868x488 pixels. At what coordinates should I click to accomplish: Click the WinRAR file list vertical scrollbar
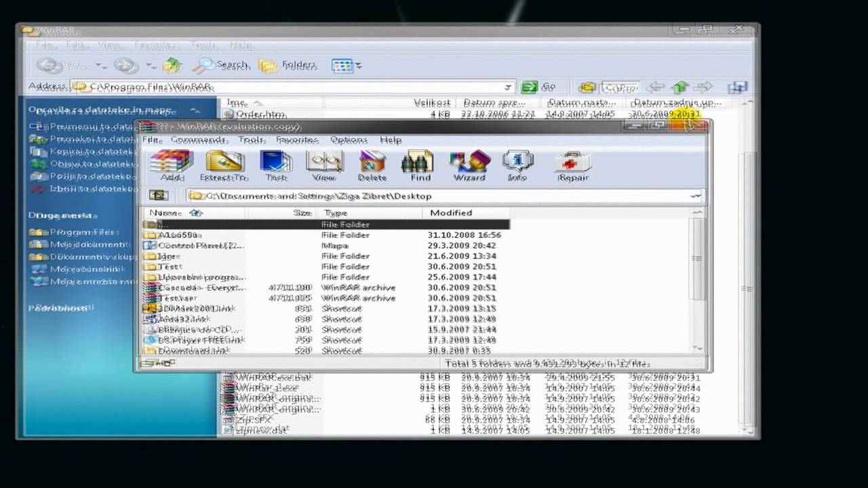tap(697, 281)
